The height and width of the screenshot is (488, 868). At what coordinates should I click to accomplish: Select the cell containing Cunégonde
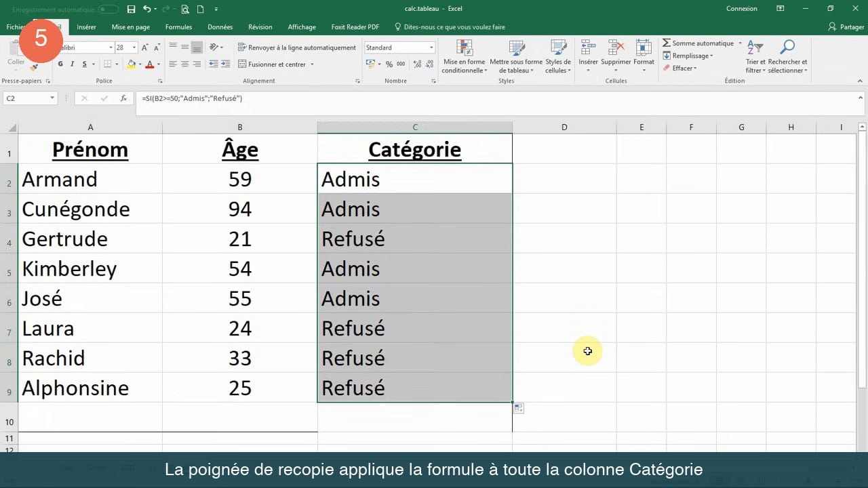(x=90, y=209)
